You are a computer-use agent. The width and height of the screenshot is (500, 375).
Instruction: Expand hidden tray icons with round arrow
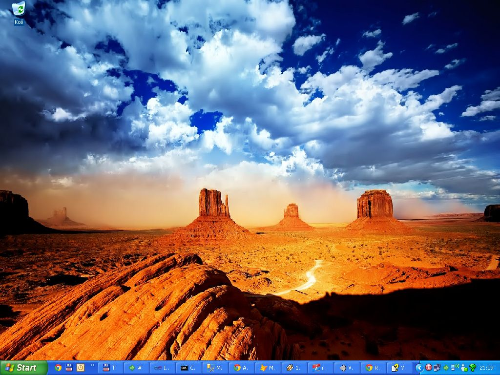(420, 368)
